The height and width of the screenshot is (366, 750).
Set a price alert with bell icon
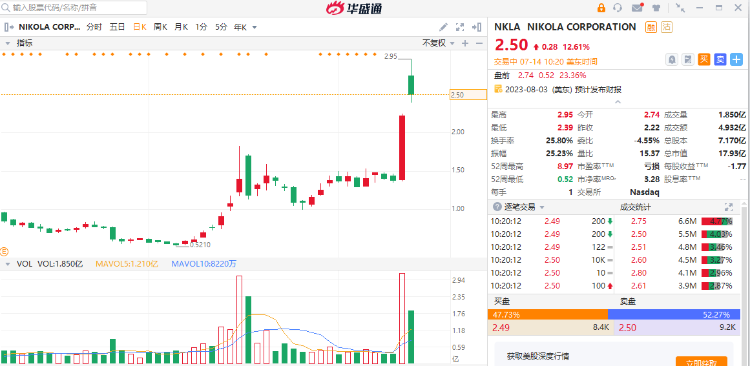(x=672, y=60)
